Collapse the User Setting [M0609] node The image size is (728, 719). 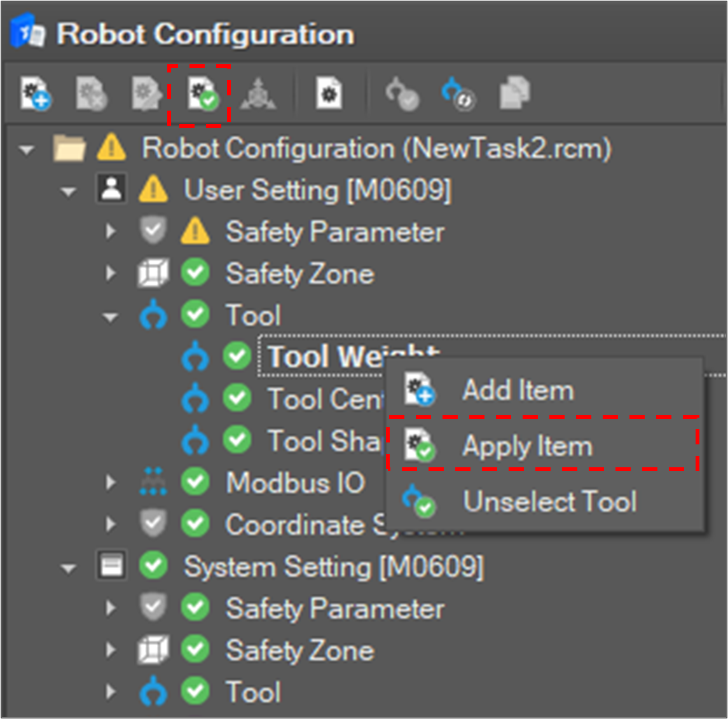pos(69,191)
